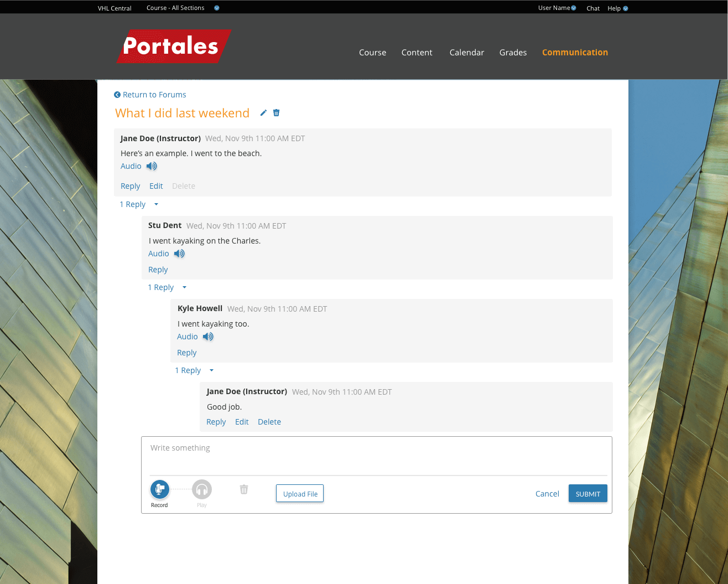Click the Play headphones button
The image size is (728, 584).
202,489
